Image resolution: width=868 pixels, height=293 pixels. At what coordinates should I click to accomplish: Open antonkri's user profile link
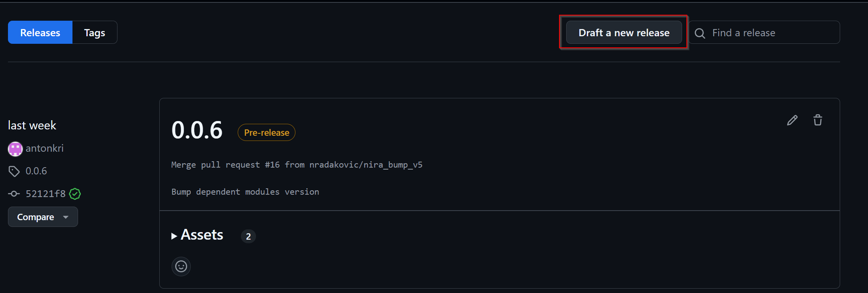pos(45,148)
